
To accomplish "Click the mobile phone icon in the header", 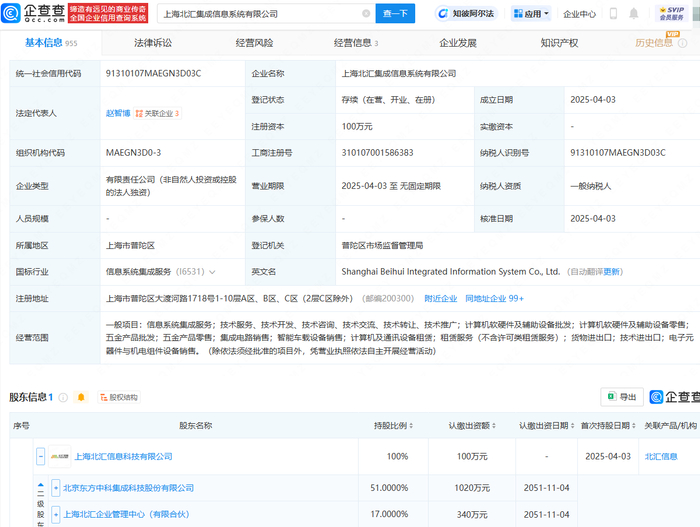I will (612, 14).
